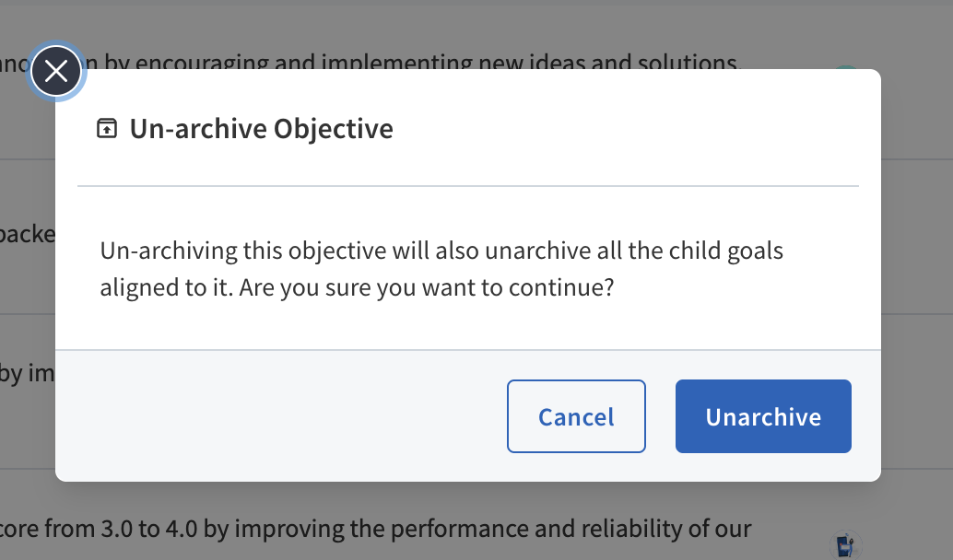Click the teal avatar on the new ideas row

point(844,70)
